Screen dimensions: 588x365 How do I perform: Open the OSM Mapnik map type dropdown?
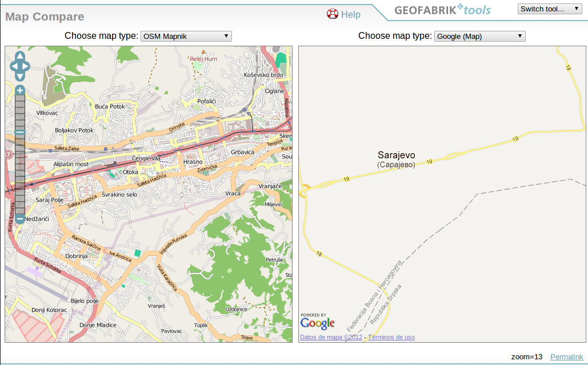coord(186,36)
